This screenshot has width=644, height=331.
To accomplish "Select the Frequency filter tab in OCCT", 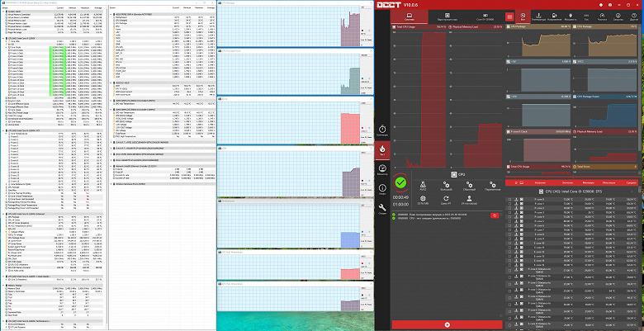I will pyautogui.click(x=602, y=17).
